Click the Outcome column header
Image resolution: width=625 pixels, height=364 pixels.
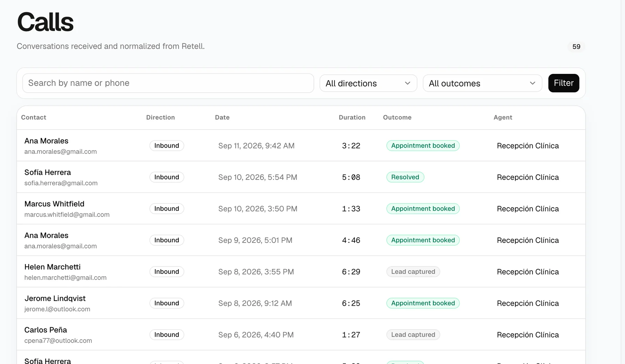[x=397, y=118]
